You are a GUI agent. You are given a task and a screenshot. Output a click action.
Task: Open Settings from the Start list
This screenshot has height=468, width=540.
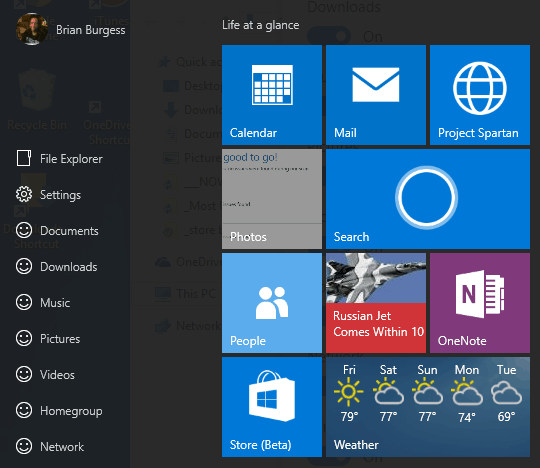coord(60,195)
